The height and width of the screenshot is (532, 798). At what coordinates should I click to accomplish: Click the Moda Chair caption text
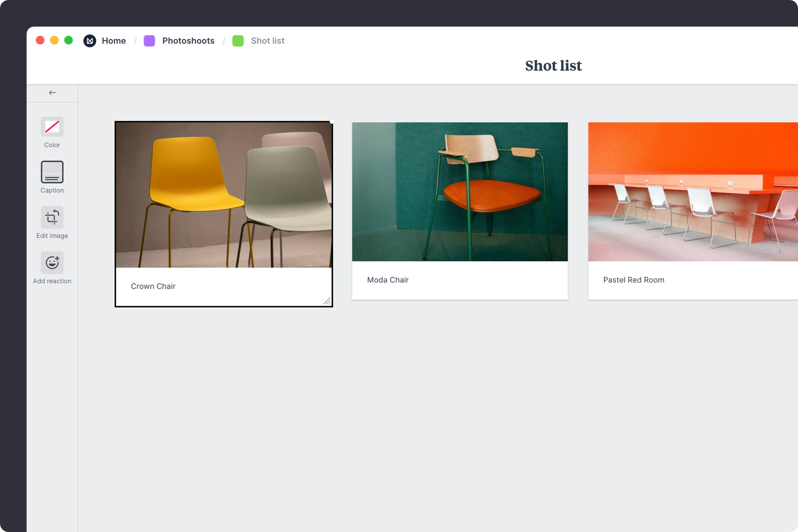388,280
